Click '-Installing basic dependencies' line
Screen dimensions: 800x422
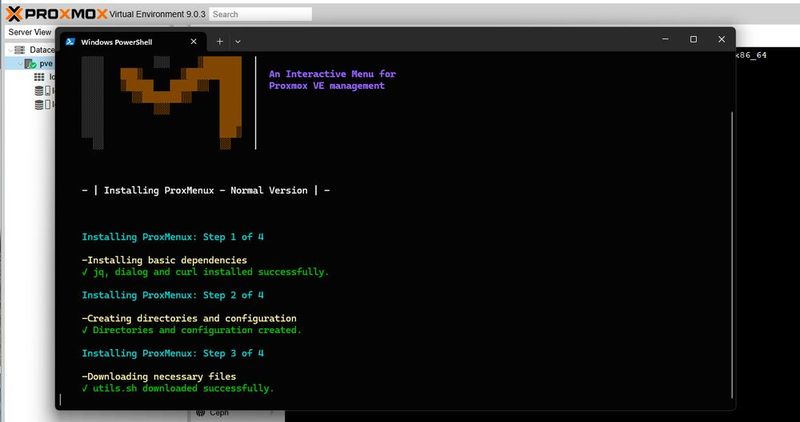coord(164,260)
